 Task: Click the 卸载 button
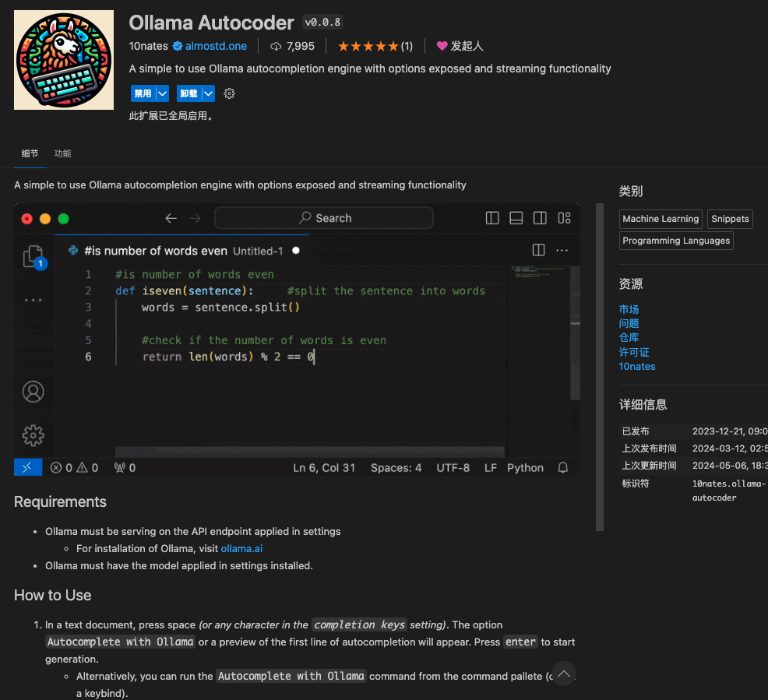(189, 93)
